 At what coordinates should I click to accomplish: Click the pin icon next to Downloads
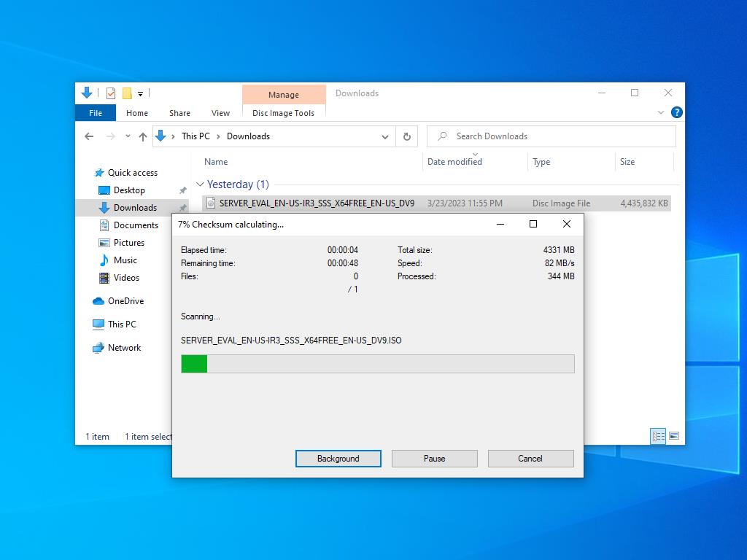182,208
